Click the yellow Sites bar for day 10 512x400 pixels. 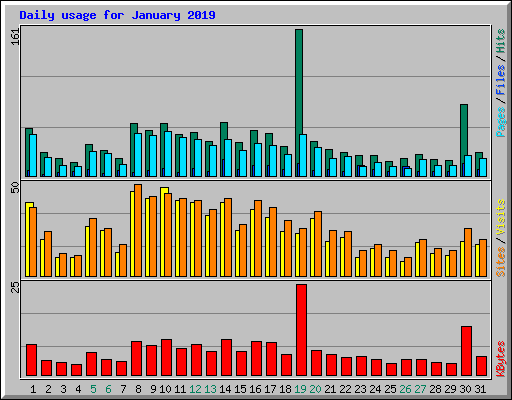163,232
